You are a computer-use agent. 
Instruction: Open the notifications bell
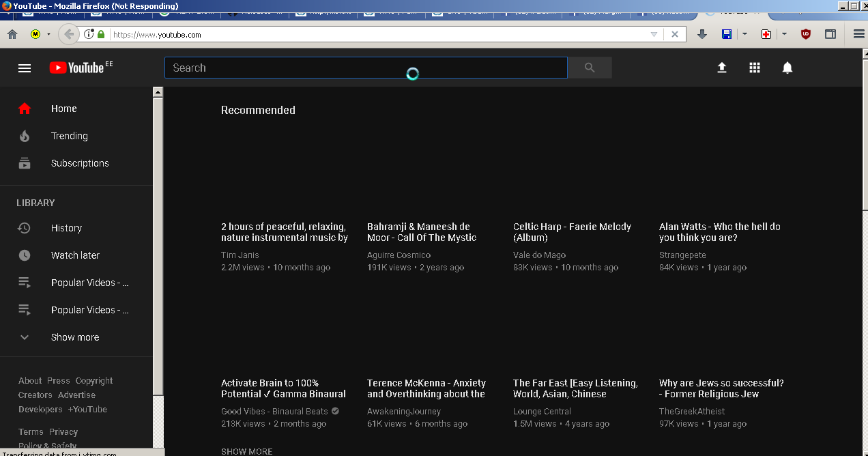pyautogui.click(x=787, y=68)
